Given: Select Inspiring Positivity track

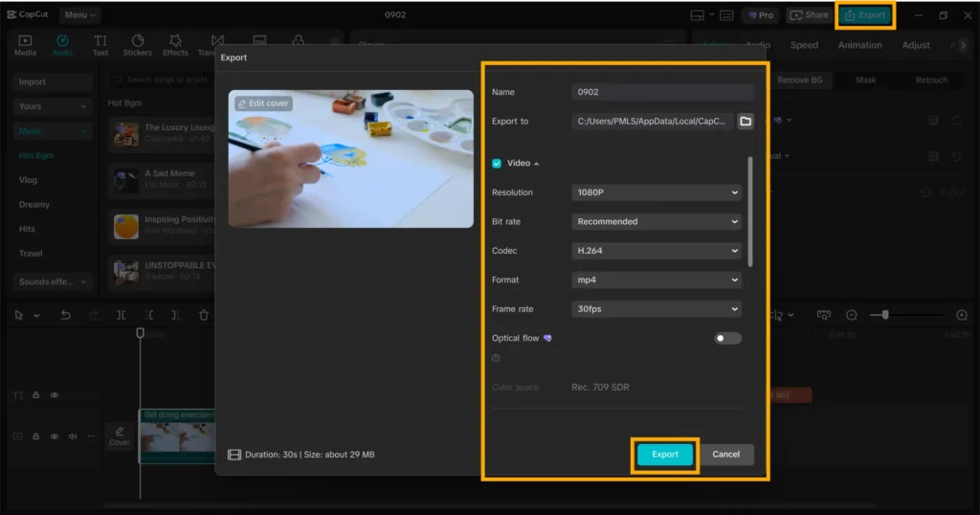Looking at the screenshot, I should pyautogui.click(x=163, y=225).
